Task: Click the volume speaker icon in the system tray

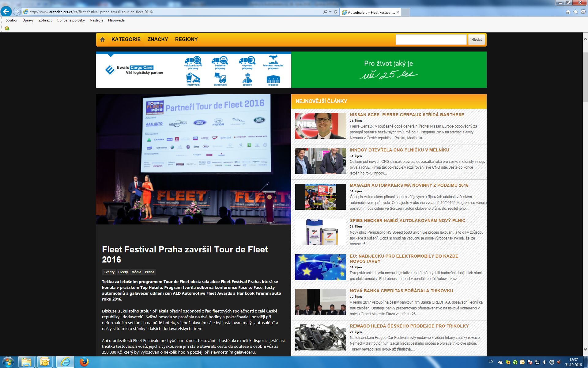Action: 545,362
